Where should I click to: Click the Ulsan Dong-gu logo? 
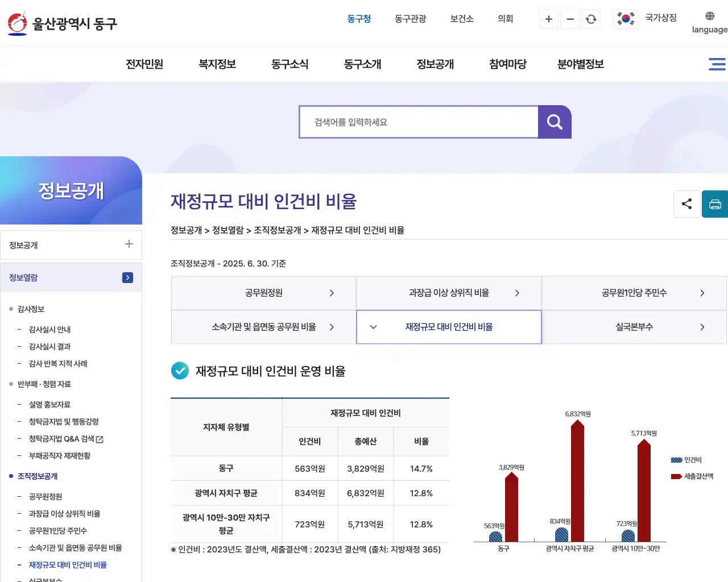point(63,23)
